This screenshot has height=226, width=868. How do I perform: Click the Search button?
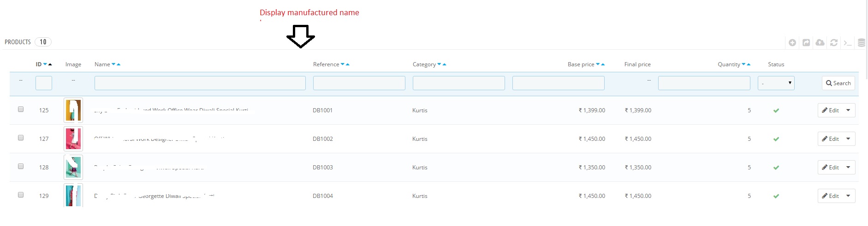click(x=838, y=83)
